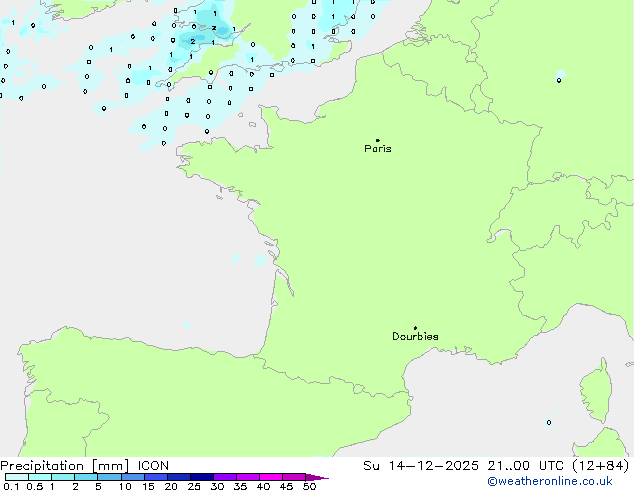
Task: Click the '21..00 UTC (12+84)' time text
Action: click(x=558, y=466)
